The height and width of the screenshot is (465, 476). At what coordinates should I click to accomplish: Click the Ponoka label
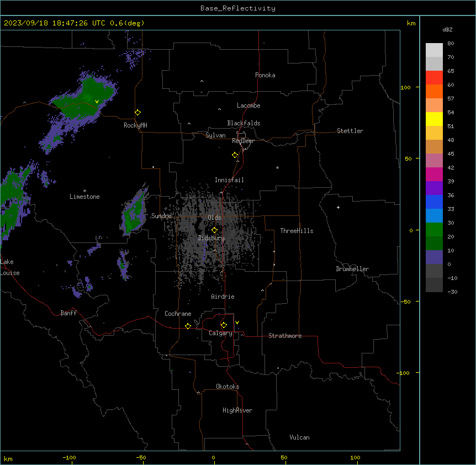(265, 75)
